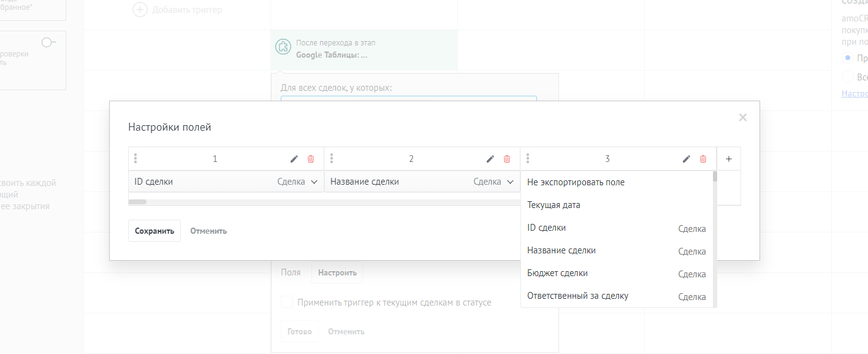Edit column 1 with the pencil icon

(x=294, y=159)
